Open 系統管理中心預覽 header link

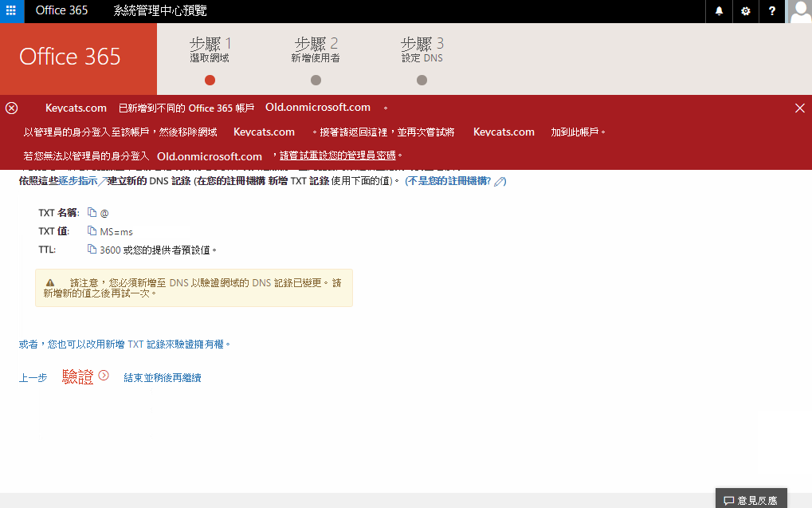pos(160,10)
